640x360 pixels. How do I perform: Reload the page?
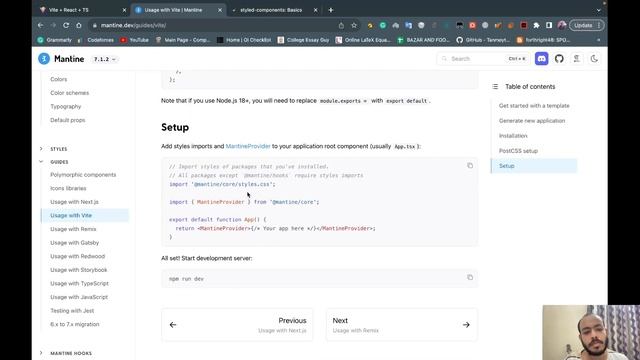[66, 25]
